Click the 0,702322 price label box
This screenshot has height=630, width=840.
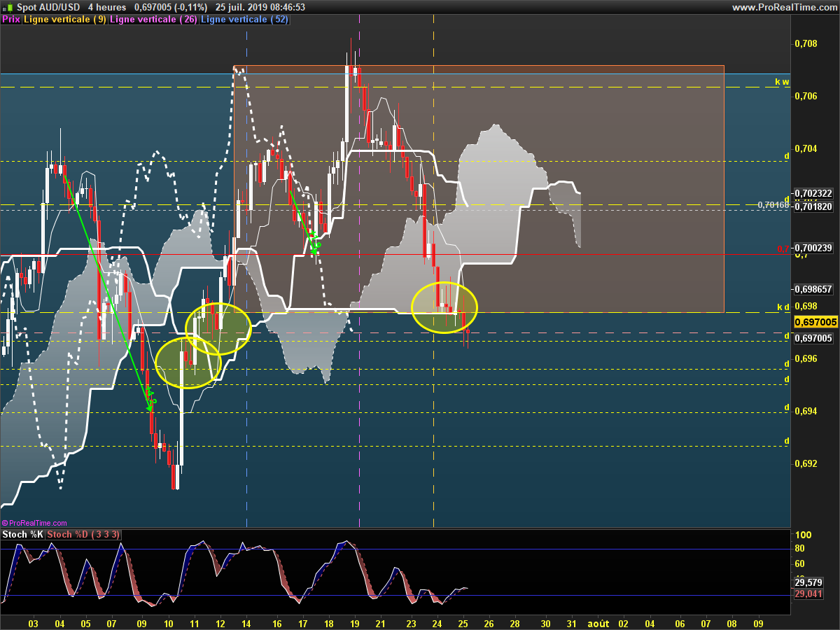[x=812, y=193]
